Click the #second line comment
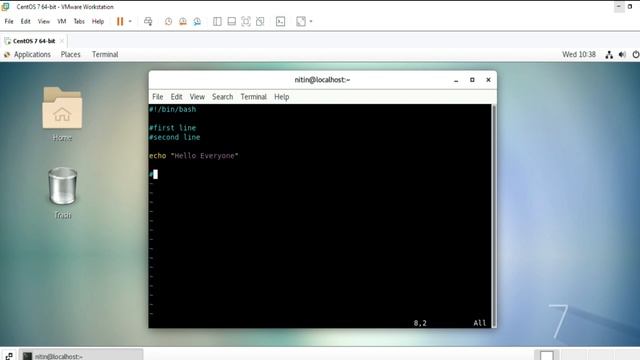640x360 pixels. 175,137
